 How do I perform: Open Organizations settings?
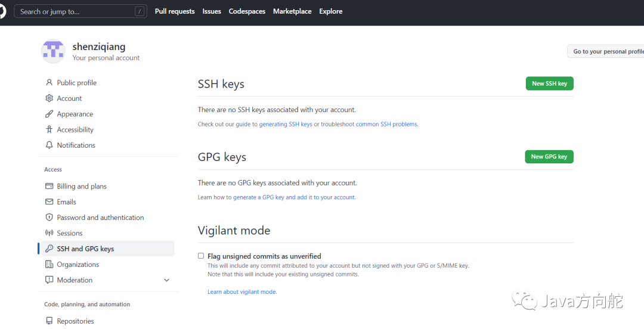pos(78,264)
